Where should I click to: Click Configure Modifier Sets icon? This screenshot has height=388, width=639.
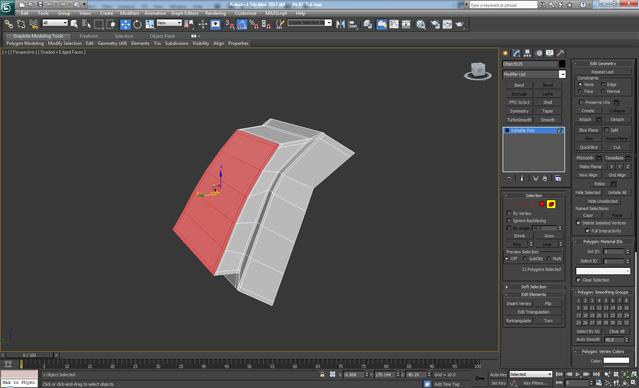point(558,179)
